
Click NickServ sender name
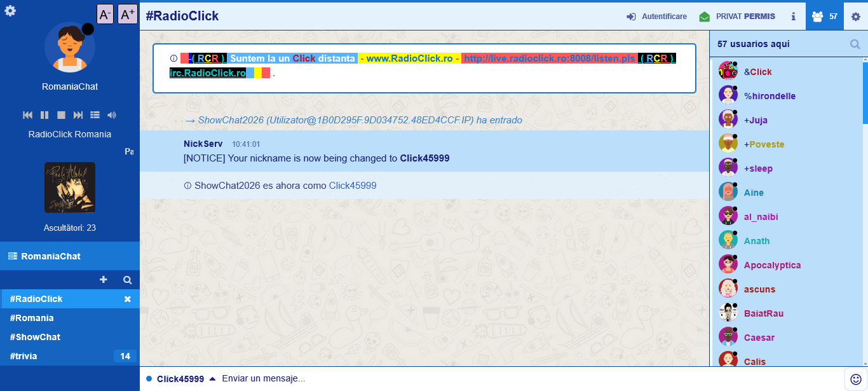[203, 144]
